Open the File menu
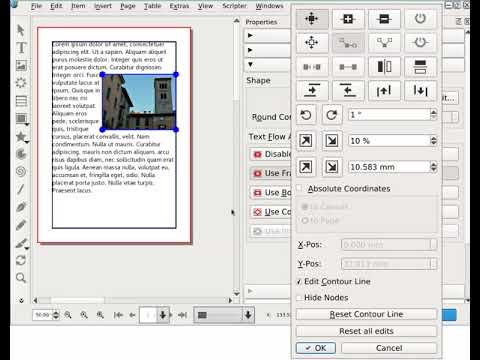The width and height of the screenshot is (480, 360). coord(36,6)
